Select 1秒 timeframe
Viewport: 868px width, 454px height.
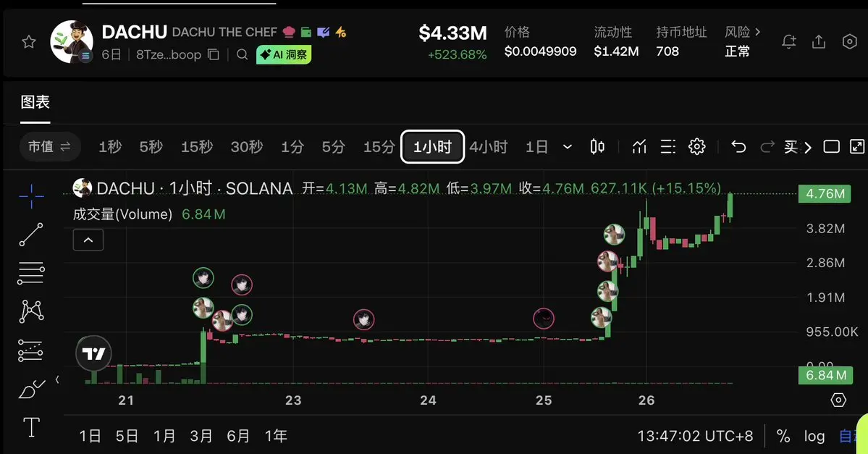point(110,147)
